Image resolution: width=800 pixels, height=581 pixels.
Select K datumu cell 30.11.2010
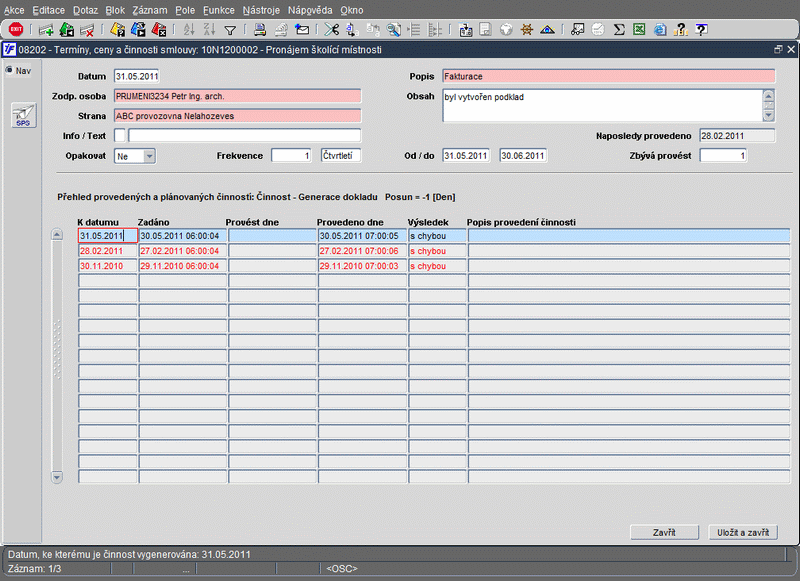[108, 266]
